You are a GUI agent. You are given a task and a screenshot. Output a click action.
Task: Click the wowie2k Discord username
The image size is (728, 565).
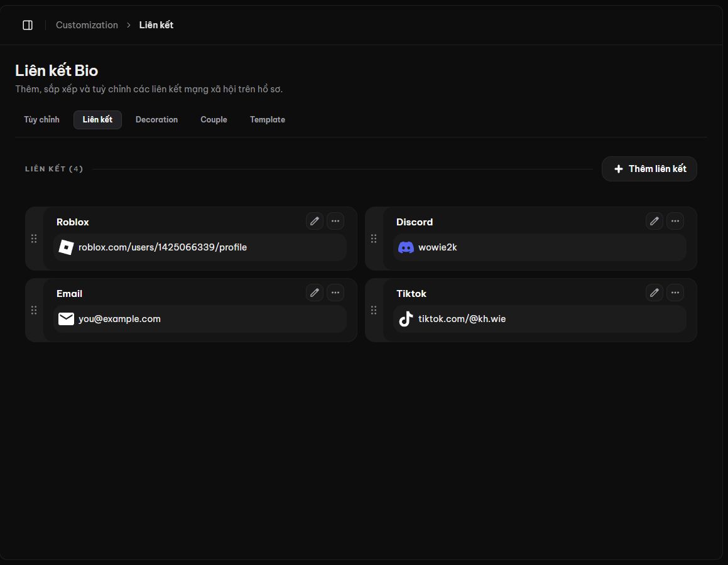coord(437,247)
